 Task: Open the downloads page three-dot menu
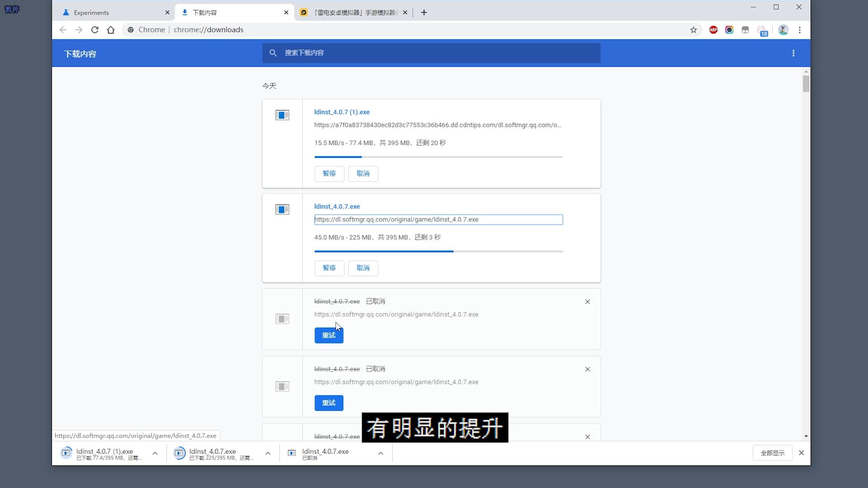click(x=793, y=53)
